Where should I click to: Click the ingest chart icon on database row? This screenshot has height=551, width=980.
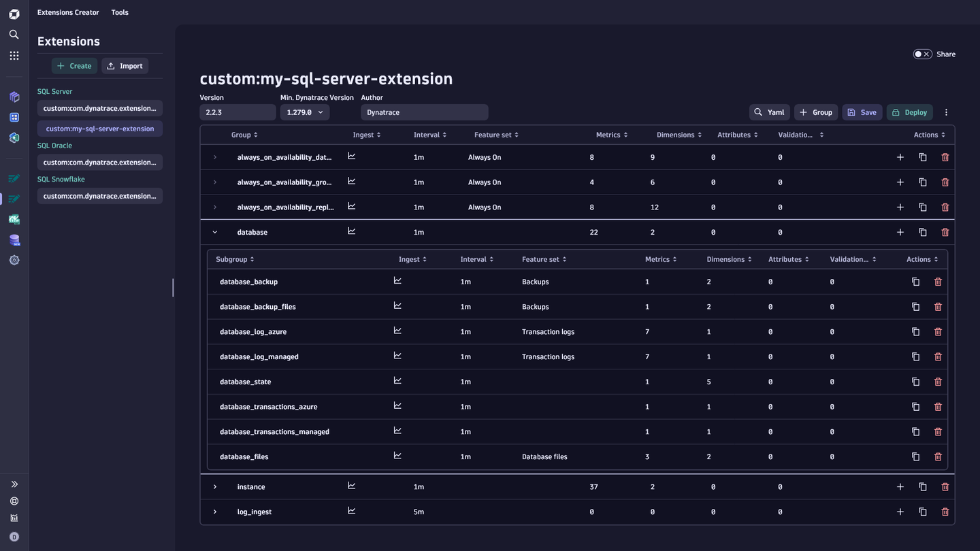(x=351, y=231)
